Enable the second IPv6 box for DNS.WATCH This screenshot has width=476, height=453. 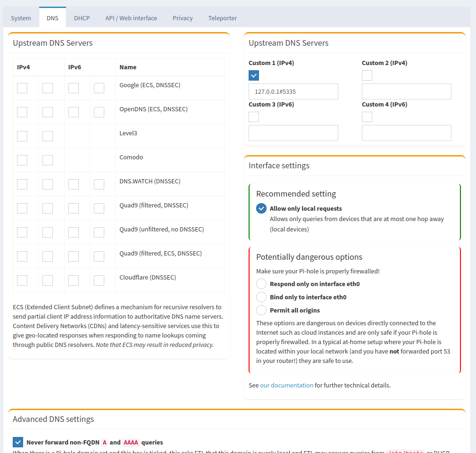click(x=99, y=184)
